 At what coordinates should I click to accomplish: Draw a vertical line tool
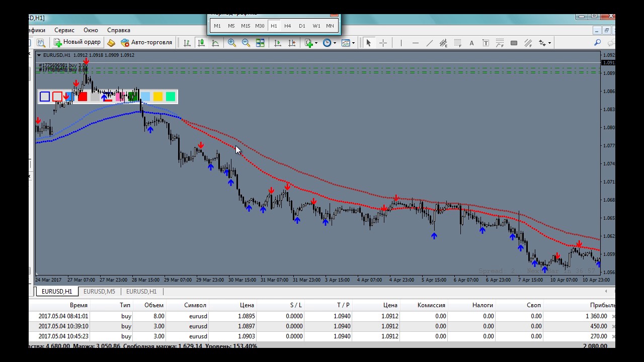[x=401, y=43]
